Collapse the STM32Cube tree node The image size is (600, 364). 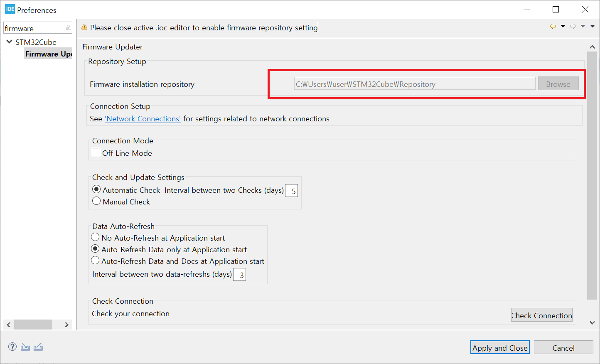coord(9,42)
